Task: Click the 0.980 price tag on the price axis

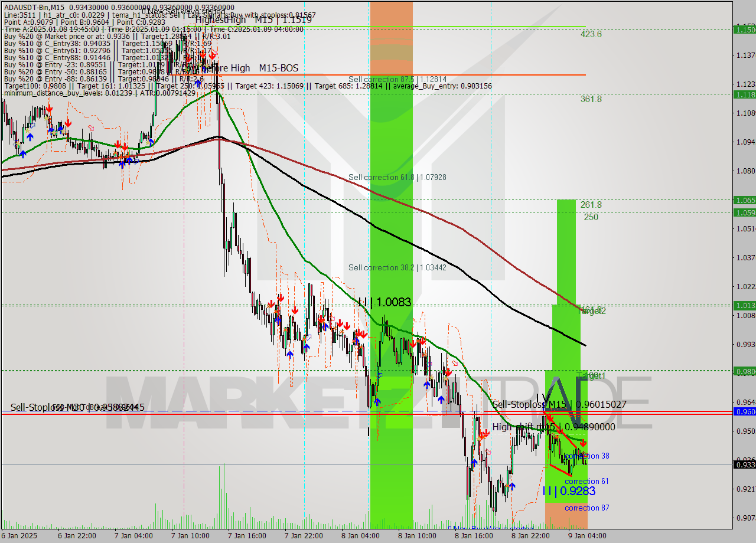Action: pyautogui.click(x=744, y=371)
